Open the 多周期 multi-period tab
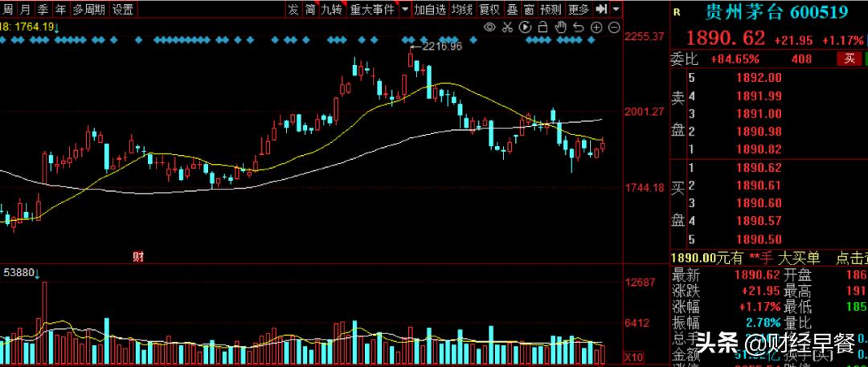The height and width of the screenshot is (367, 868). pos(88,10)
